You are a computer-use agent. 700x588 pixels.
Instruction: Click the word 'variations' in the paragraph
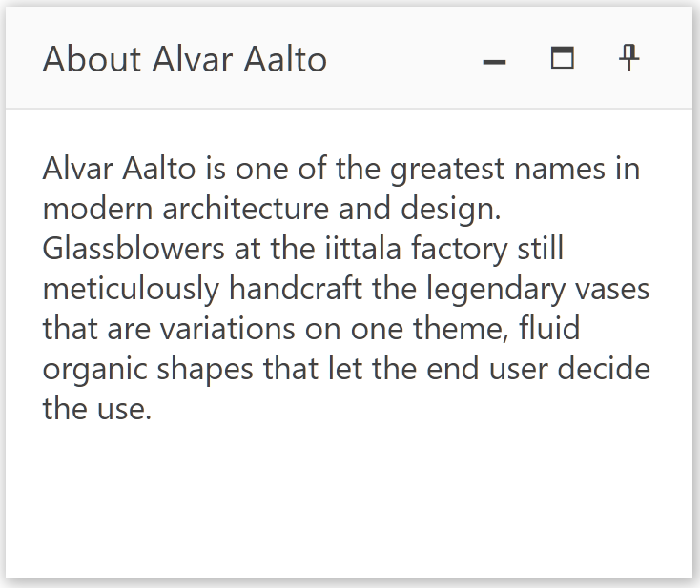(227, 329)
